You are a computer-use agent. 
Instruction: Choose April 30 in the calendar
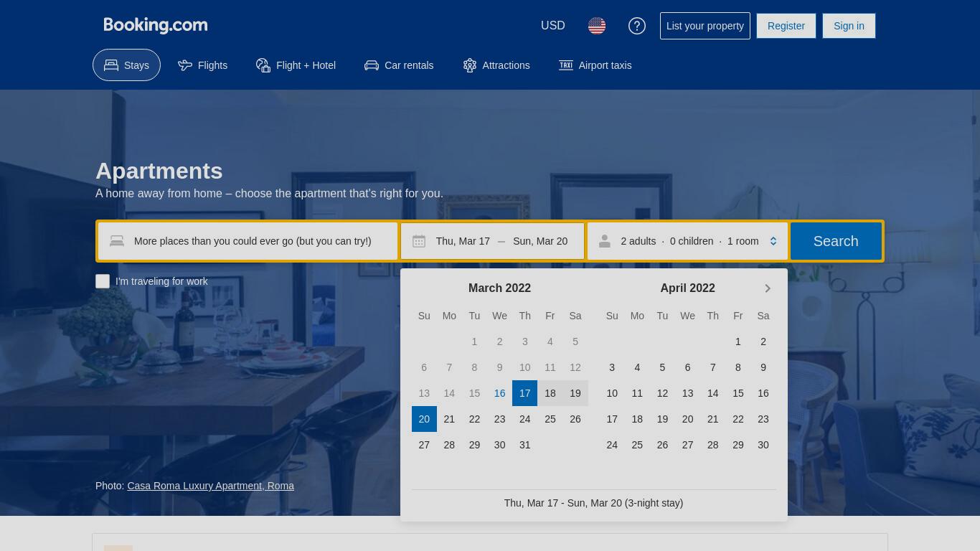763,445
